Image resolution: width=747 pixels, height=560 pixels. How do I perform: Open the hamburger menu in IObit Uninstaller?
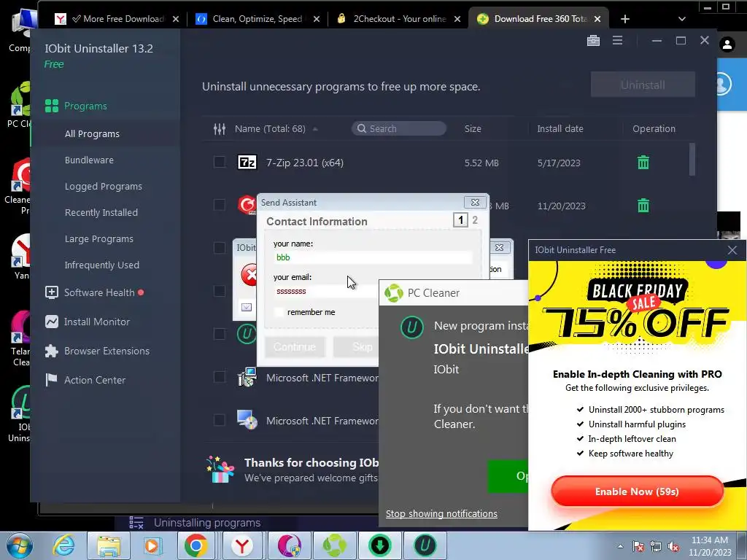pos(617,41)
